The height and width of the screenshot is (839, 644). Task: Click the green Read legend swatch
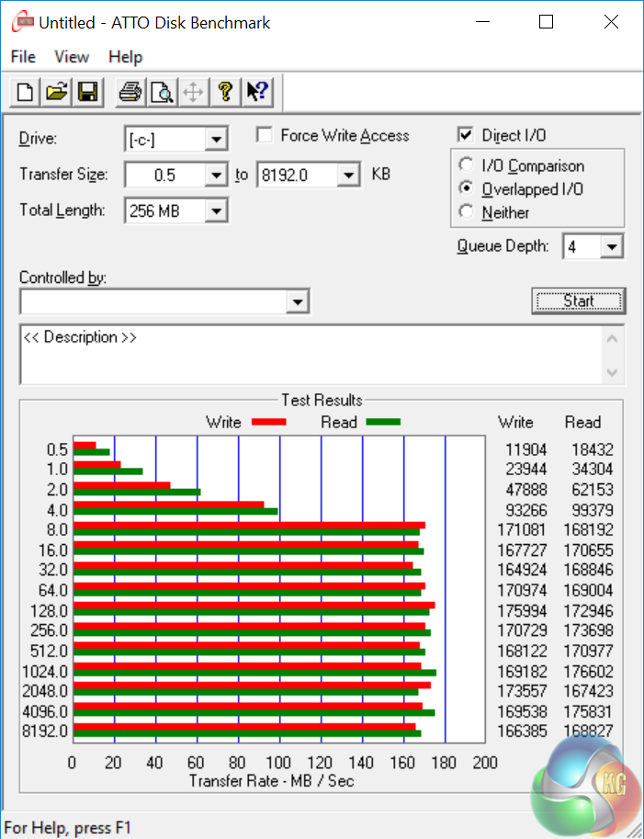tap(383, 422)
